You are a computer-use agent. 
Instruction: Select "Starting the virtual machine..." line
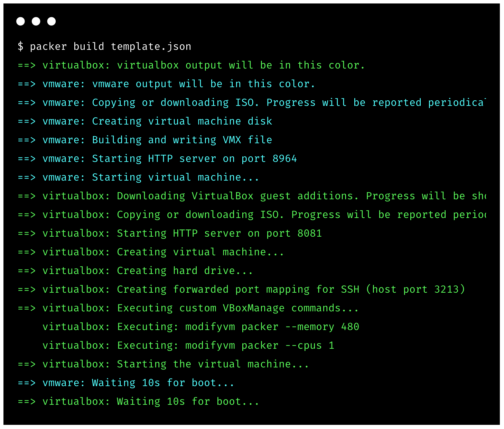[x=163, y=364]
